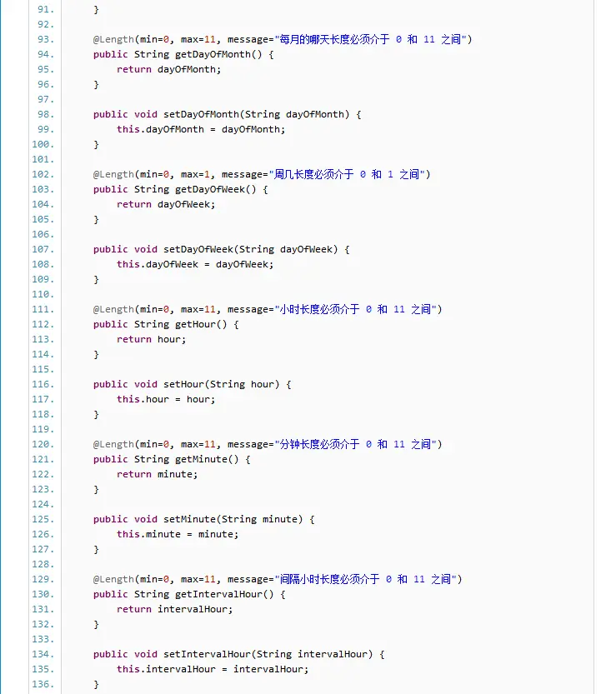
Task: Click line number 93 in the gutter
Action: pyautogui.click(x=46, y=39)
